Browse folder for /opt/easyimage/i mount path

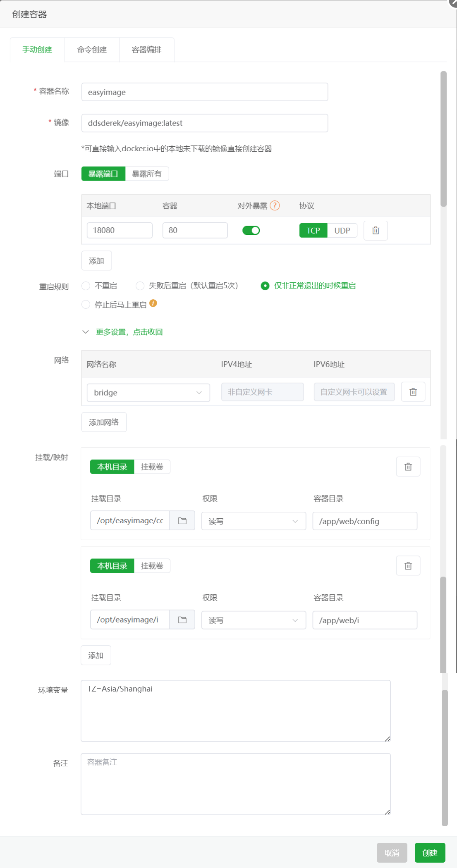182,620
